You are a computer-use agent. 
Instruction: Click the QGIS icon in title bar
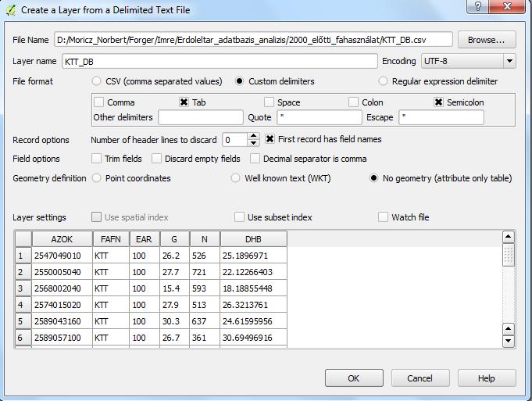click(x=11, y=10)
